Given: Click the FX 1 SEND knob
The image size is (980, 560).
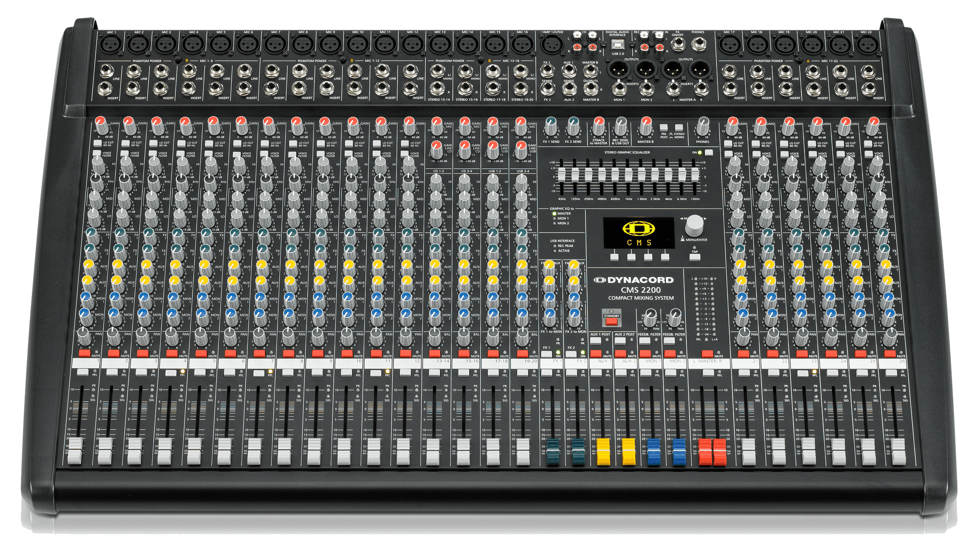Looking at the screenshot, I should (x=551, y=125).
